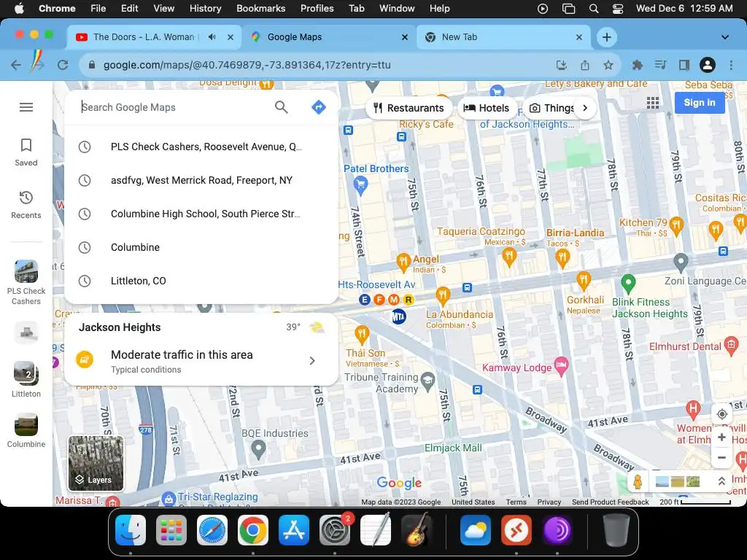
Task: Go back to previous page
Action: click(x=16, y=65)
